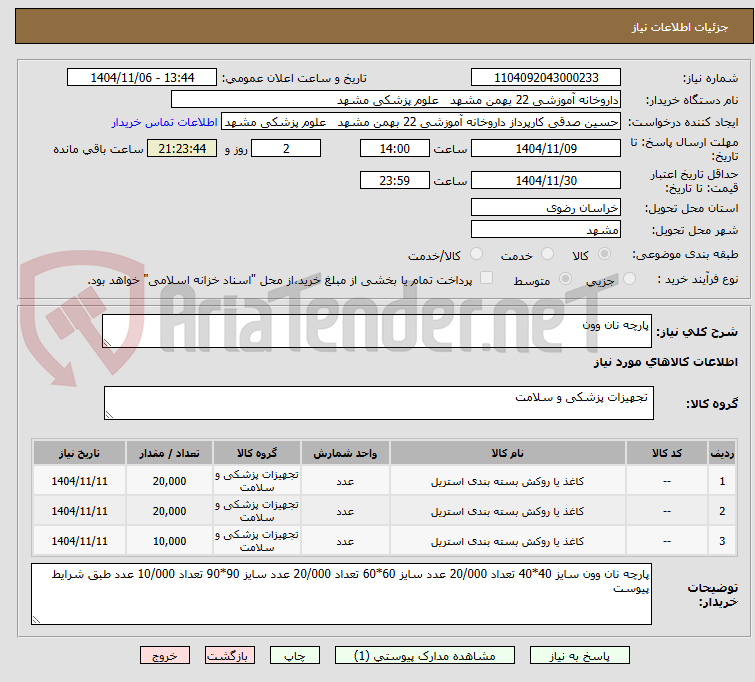Click the توضیحات خریدار description text area
The width and height of the screenshot is (755, 682).
(x=341, y=594)
